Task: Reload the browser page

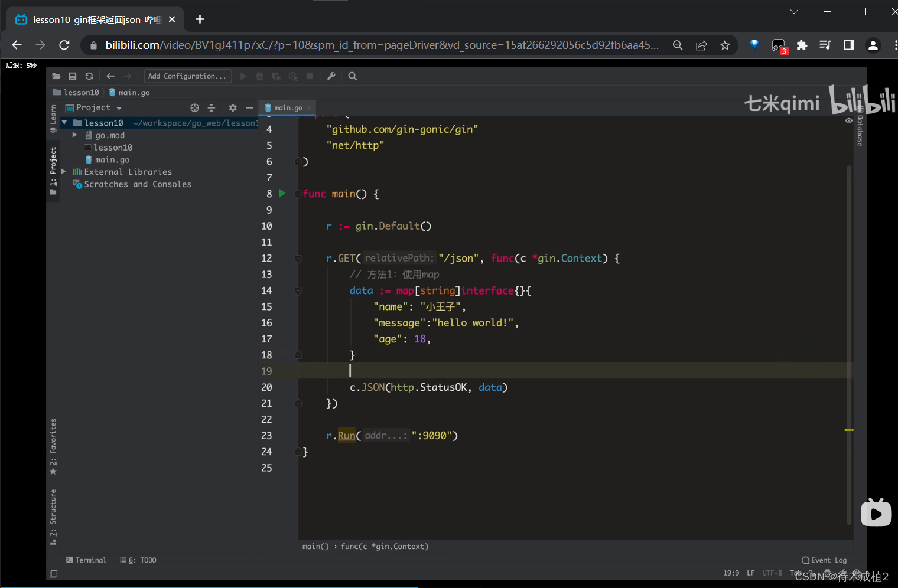Action: (64, 45)
